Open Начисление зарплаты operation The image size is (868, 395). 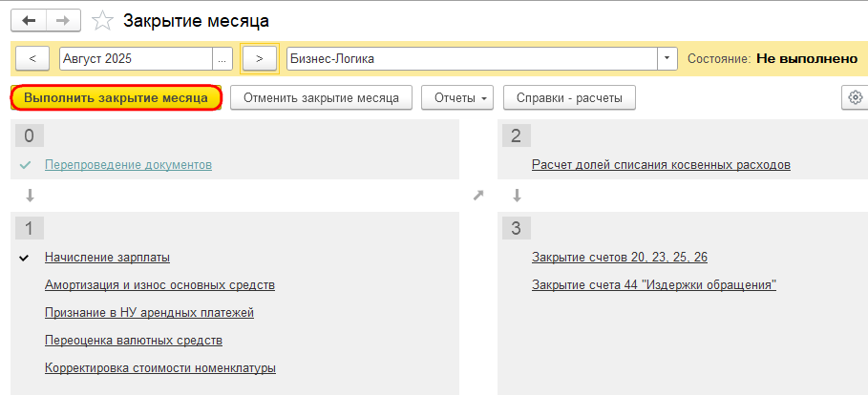pos(107,258)
